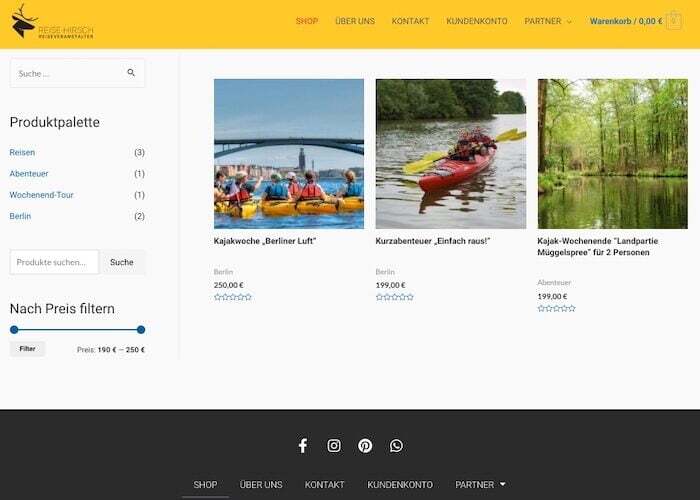Open the Facebook page icon in footer
The height and width of the screenshot is (500, 700).
(303, 446)
